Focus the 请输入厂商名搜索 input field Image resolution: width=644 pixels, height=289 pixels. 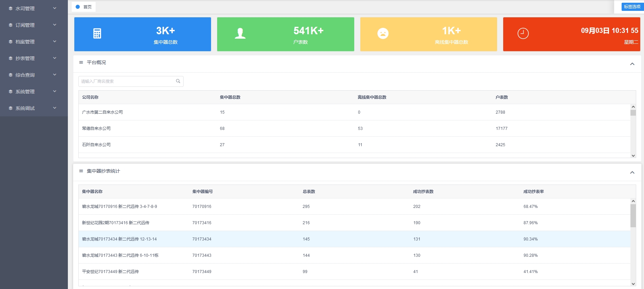[x=131, y=81]
